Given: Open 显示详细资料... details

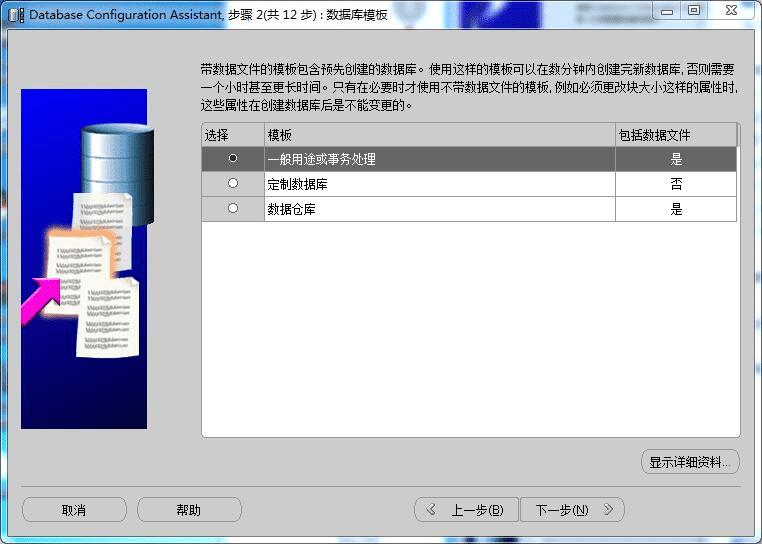Looking at the screenshot, I should point(690,462).
